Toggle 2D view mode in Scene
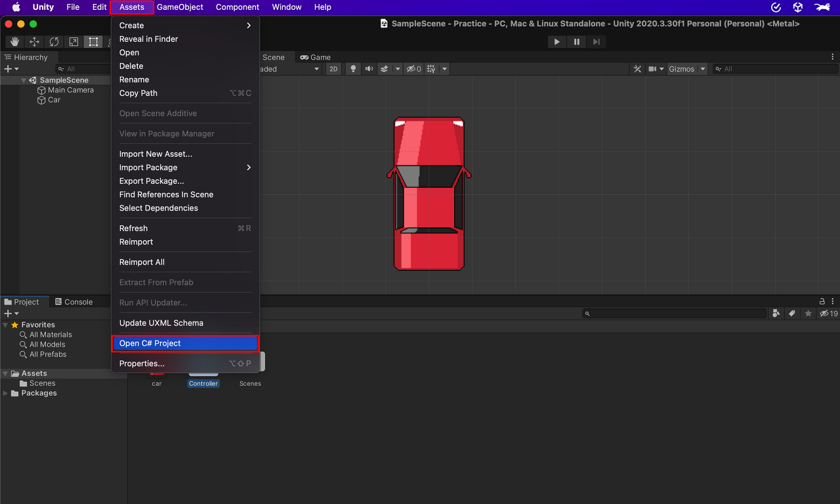Image resolution: width=840 pixels, height=504 pixels. click(333, 69)
